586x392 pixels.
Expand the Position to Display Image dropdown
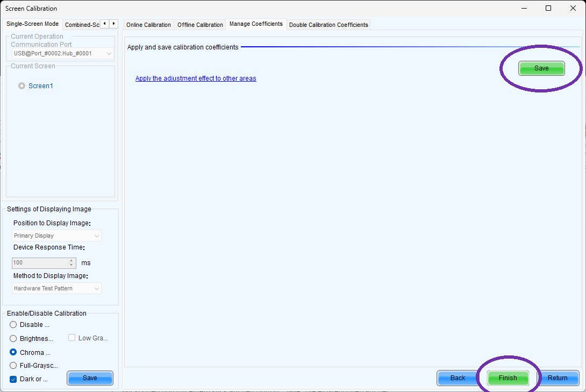coord(56,236)
